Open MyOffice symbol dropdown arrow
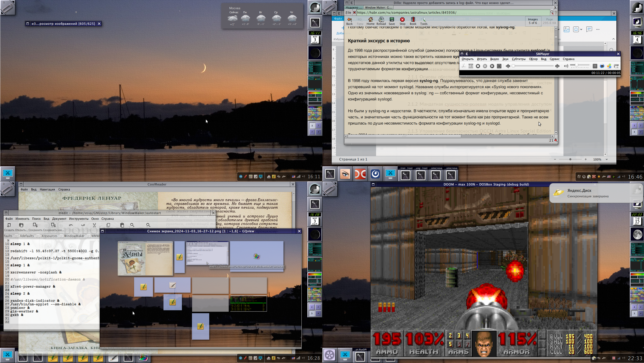644x363 pixels. coord(581,30)
